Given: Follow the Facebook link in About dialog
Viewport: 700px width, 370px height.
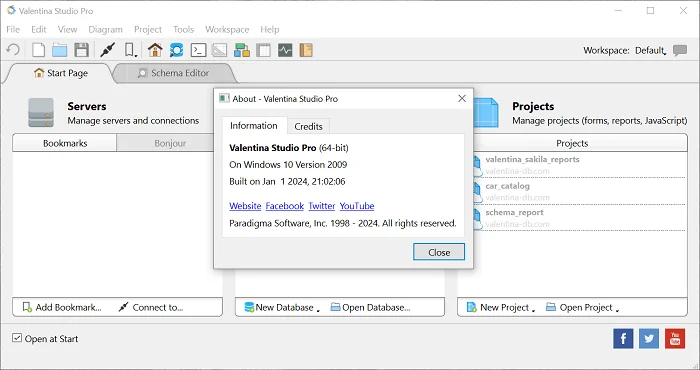Looking at the screenshot, I should coord(284,206).
